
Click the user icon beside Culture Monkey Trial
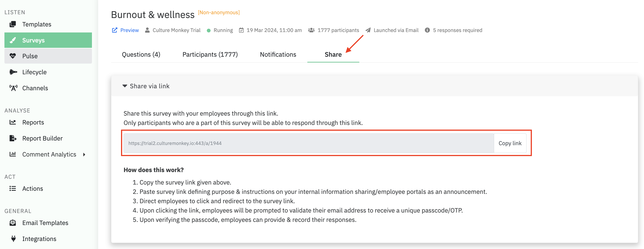click(x=147, y=30)
